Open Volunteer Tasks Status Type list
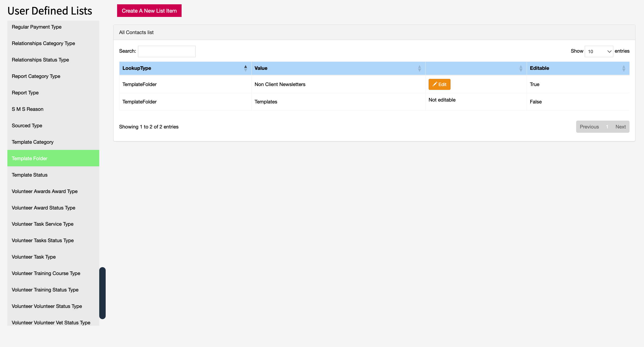Screen dimensions: 644x347 pyautogui.click(x=53, y=240)
